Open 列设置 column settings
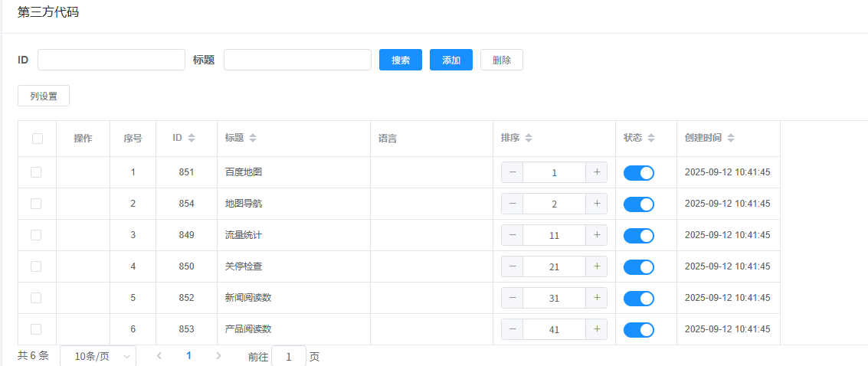The width and height of the screenshot is (868, 366). coord(44,96)
